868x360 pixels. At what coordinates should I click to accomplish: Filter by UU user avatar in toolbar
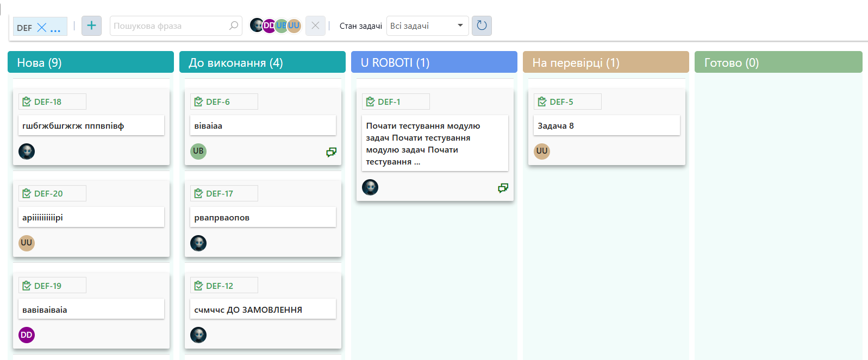tap(294, 26)
